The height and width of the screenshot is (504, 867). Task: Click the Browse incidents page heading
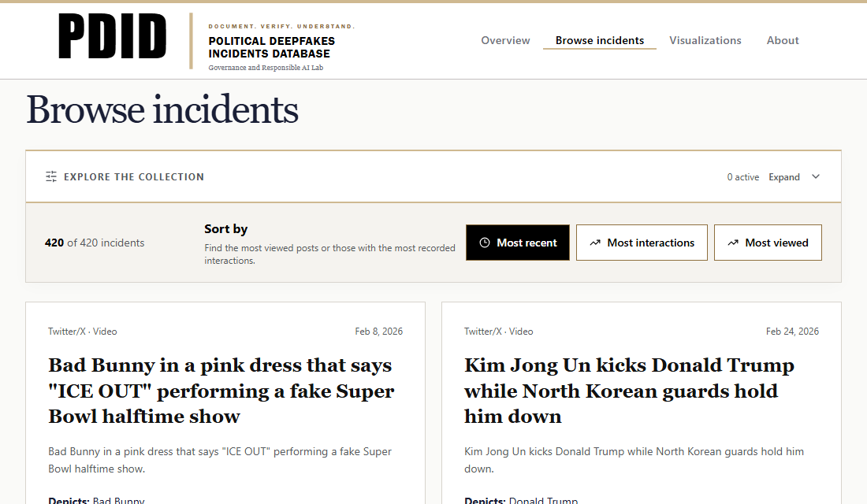[x=162, y=109]
